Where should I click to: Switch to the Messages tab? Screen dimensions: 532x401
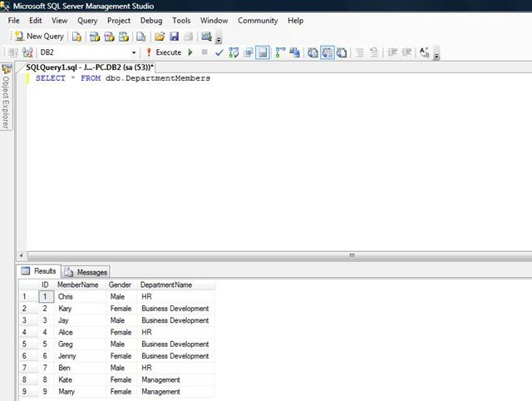point(86,272)
